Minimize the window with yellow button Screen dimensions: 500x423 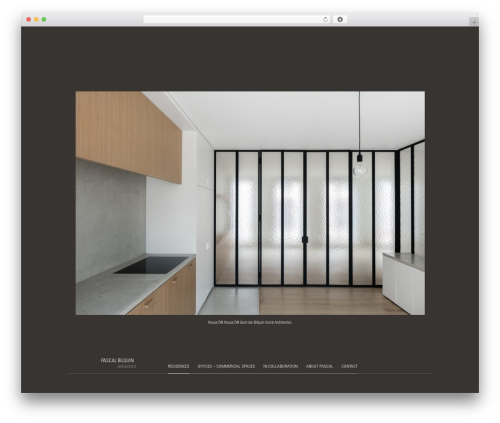36,19
